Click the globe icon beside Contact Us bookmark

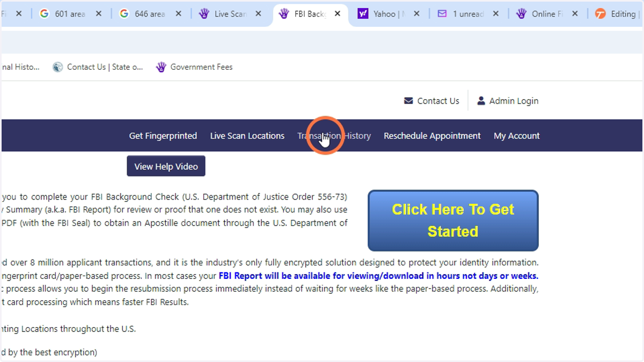pos(58,67)
